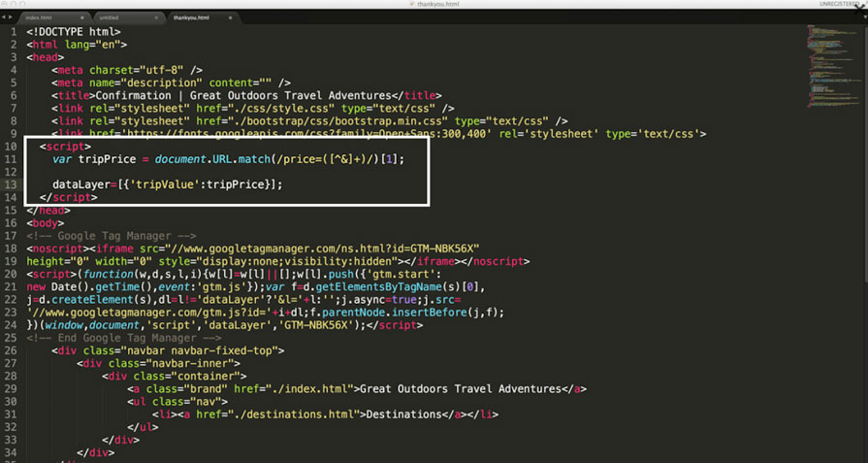Close the thankyou.html tab

click(x=230, y=17)
